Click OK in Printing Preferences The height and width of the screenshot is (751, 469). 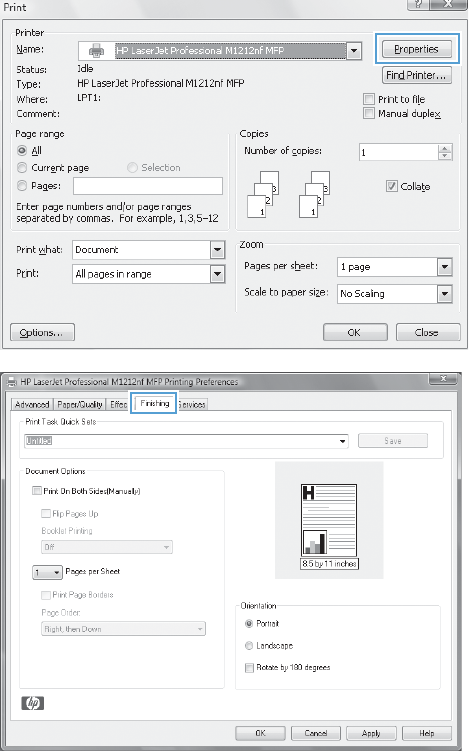tap(260, 733)
